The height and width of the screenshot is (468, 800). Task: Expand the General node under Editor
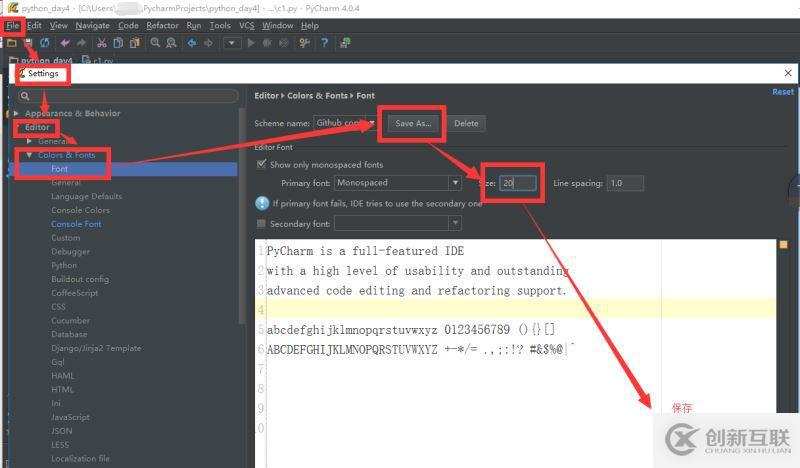30,141
